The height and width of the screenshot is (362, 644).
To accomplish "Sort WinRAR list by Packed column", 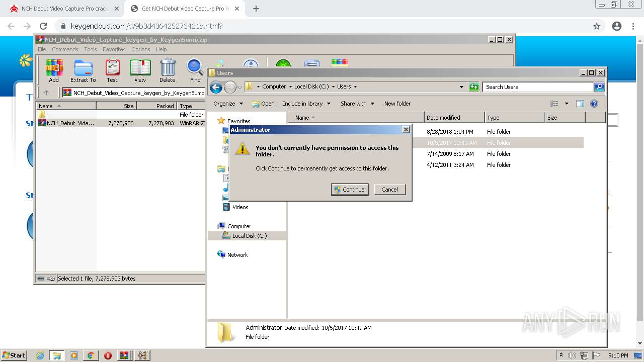I will pos(156,106).
